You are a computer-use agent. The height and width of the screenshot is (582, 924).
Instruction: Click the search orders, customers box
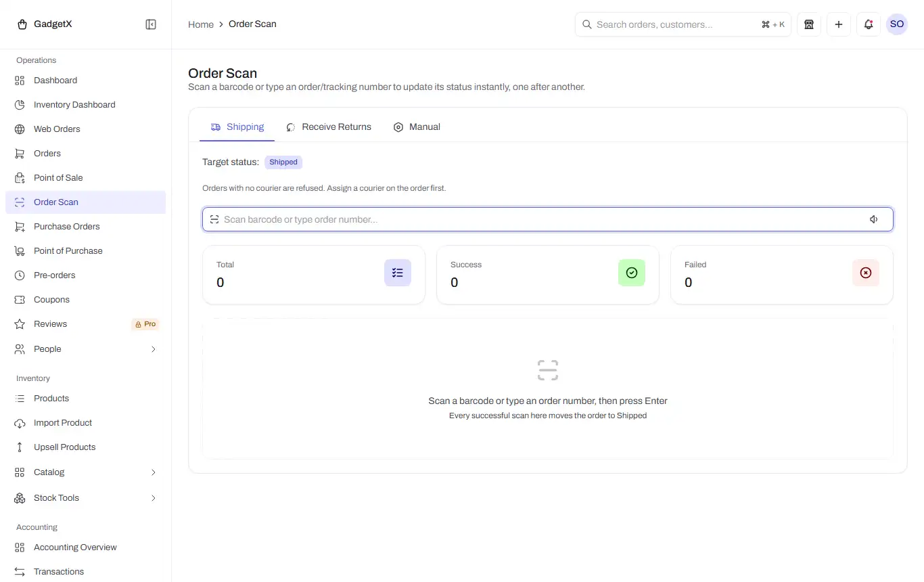(x=683, y=24)
